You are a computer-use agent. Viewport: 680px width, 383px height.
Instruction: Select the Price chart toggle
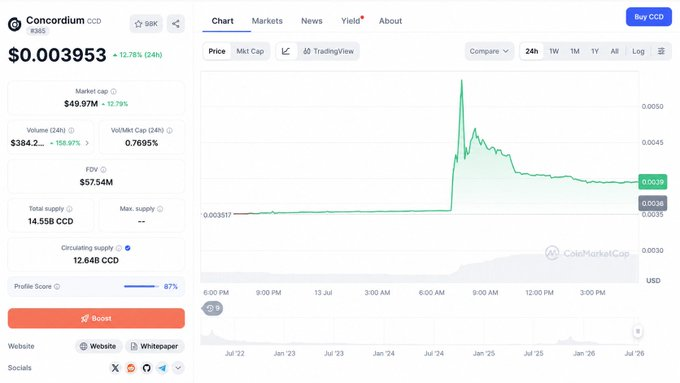[217, 51]
